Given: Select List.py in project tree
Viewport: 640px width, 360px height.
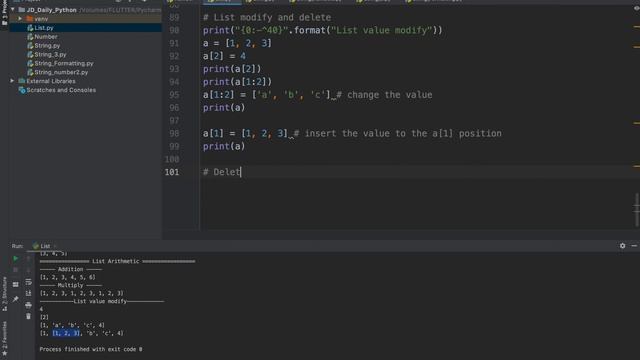Looking at the screenshot, I should [x=44, y=28].
